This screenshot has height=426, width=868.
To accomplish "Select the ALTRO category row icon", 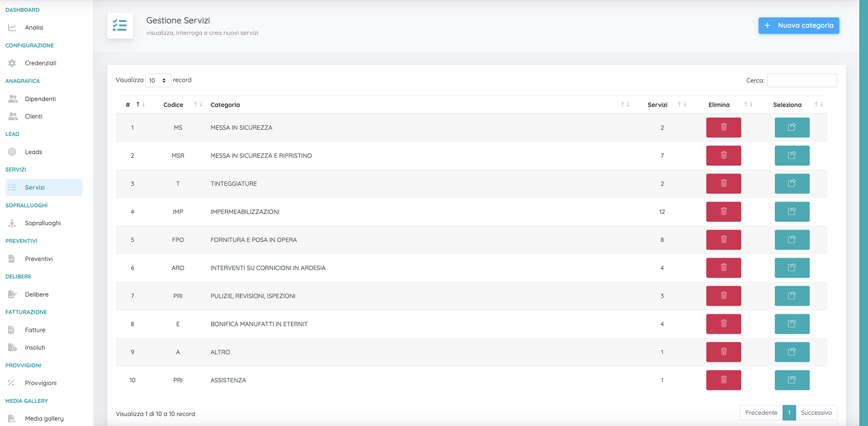I will (791, 352).
